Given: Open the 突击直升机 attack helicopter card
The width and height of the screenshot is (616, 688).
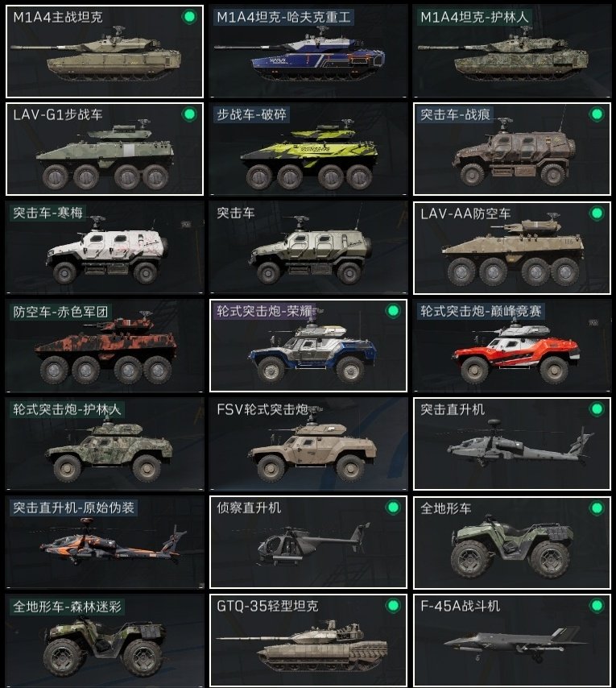Looking at the screenshot, I should point(511,444).
